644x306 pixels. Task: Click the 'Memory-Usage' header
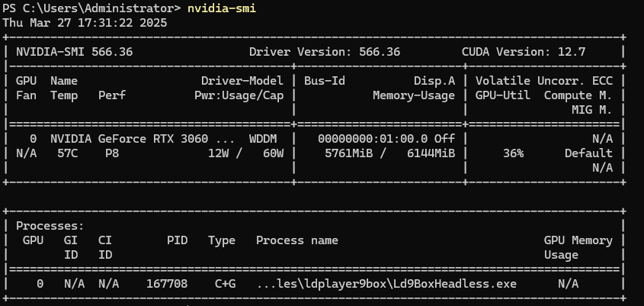414,95
